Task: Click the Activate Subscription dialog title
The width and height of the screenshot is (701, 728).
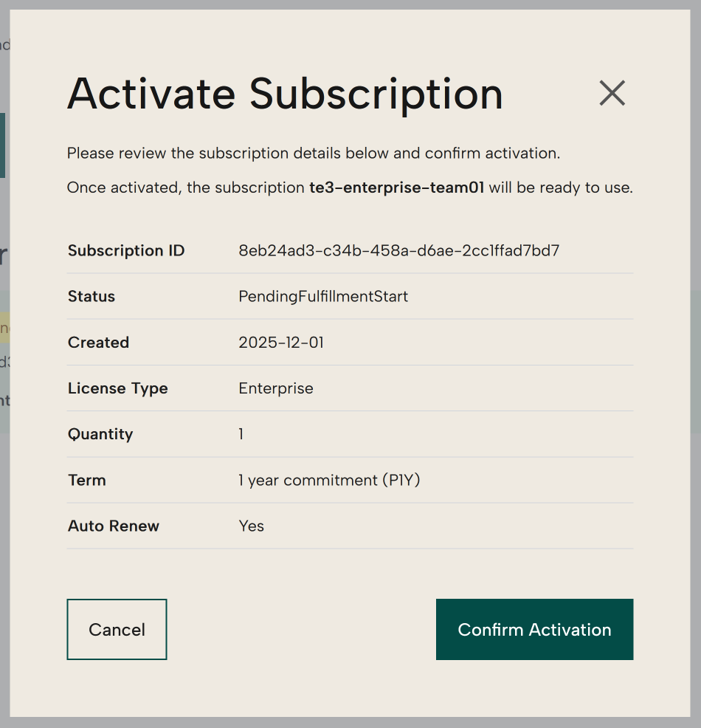Action: (285, 94)
